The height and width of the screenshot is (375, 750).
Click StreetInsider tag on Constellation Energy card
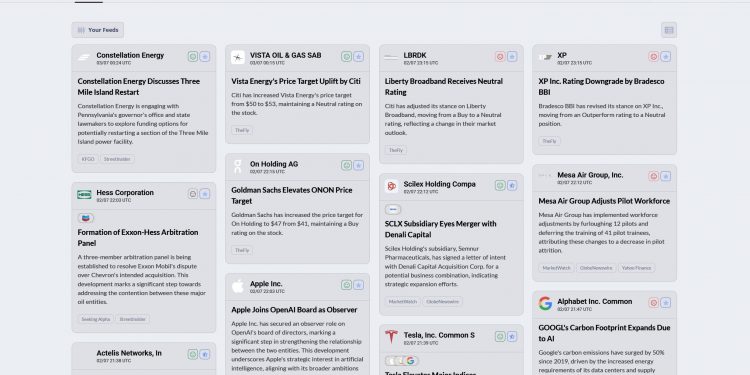coord(118,159)
